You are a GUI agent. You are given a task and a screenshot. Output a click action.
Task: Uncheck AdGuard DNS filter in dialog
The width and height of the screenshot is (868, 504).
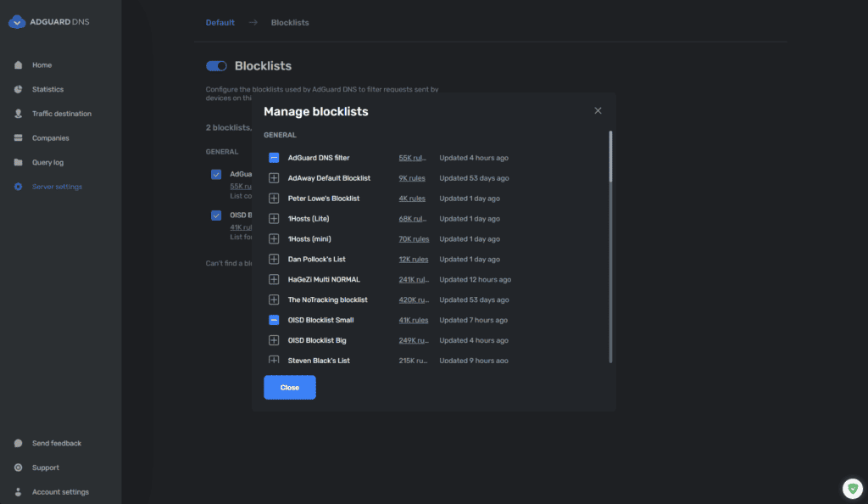pos(274,158)
